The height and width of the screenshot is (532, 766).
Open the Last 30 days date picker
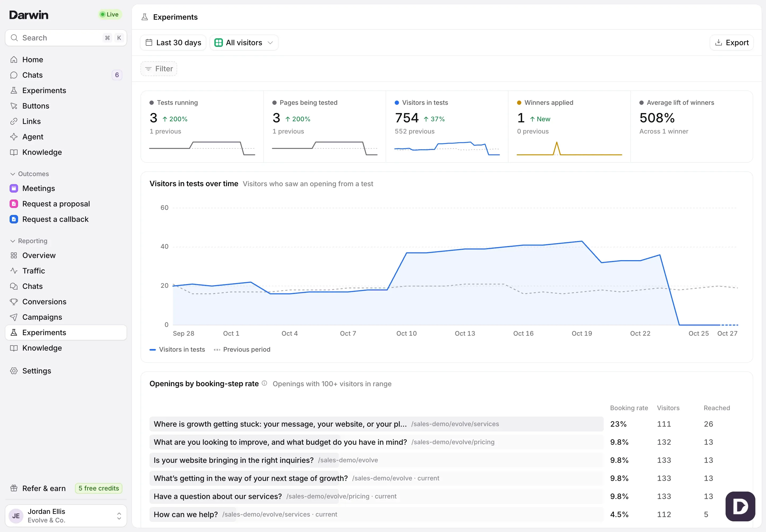[173, 43]
